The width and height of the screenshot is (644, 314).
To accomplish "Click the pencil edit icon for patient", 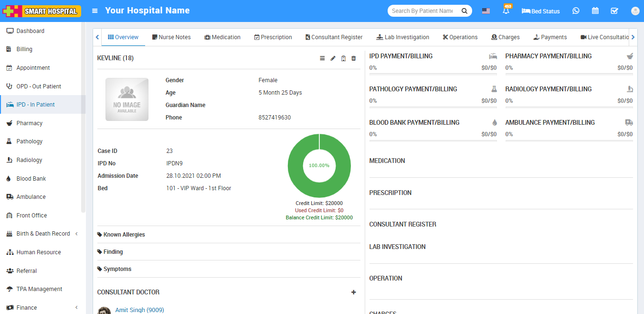I will tap(333, 58).
